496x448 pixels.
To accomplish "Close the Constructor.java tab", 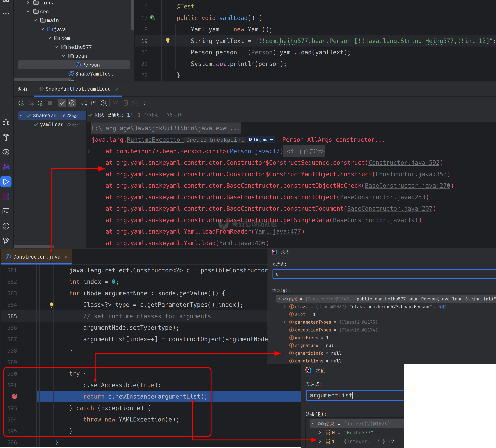I will (x=66, y=257).
